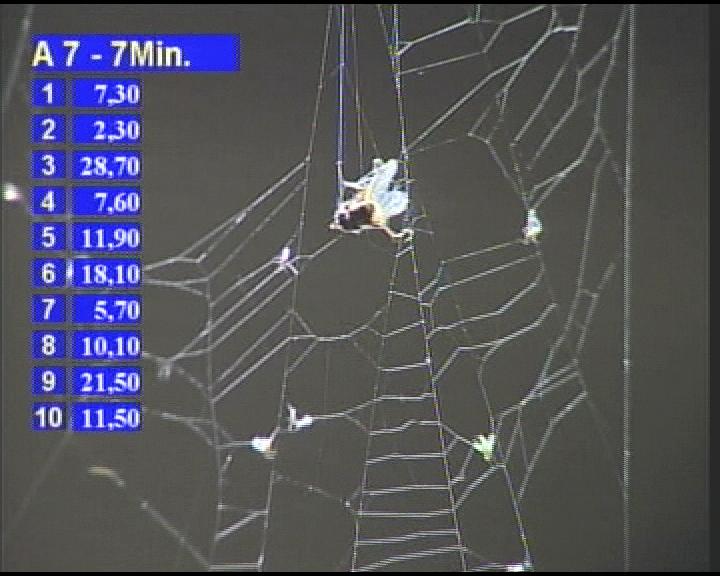The image size is (720, 576).
Task: Select row number 8 cell
Action: (x=48, y=345)
